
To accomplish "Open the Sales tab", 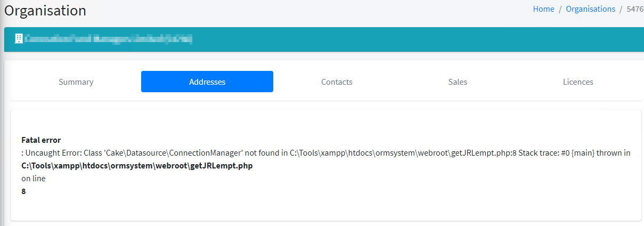I will point(458,82).
